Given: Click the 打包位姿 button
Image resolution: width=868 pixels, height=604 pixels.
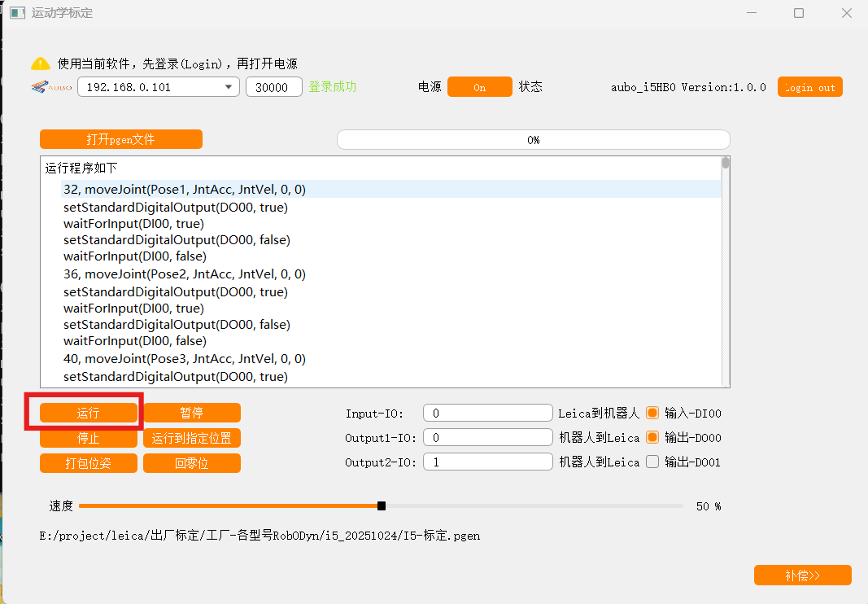Looking at the screenshot, I should (89, 463).
